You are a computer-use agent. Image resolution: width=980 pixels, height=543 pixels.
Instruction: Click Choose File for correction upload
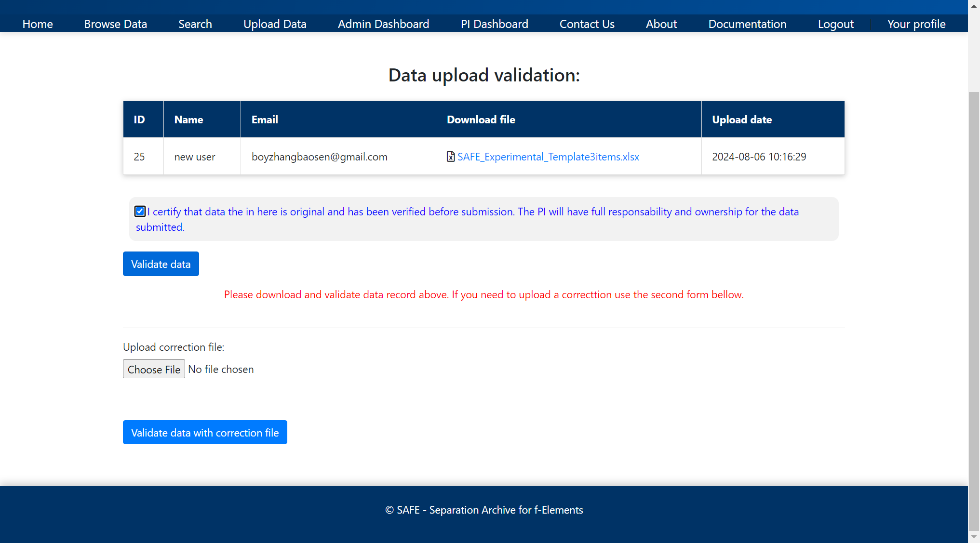154,369
